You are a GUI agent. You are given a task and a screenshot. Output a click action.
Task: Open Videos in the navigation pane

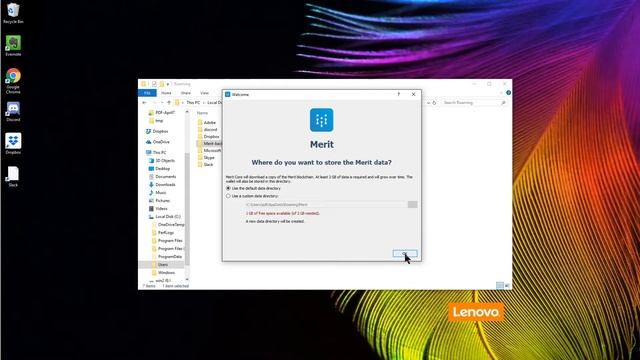(x=158, y=209)
